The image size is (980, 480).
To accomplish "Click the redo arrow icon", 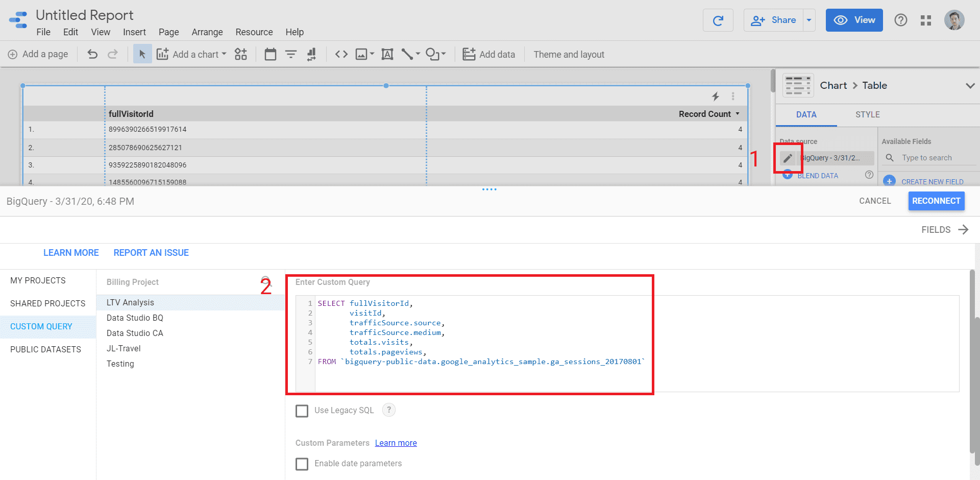I will point(113,54).
